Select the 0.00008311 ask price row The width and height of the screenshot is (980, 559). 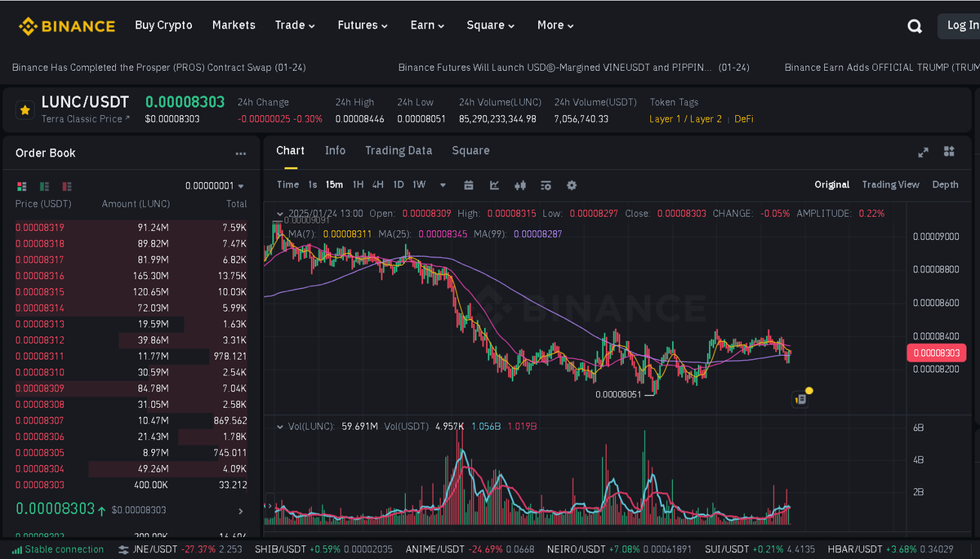point(131,357)
